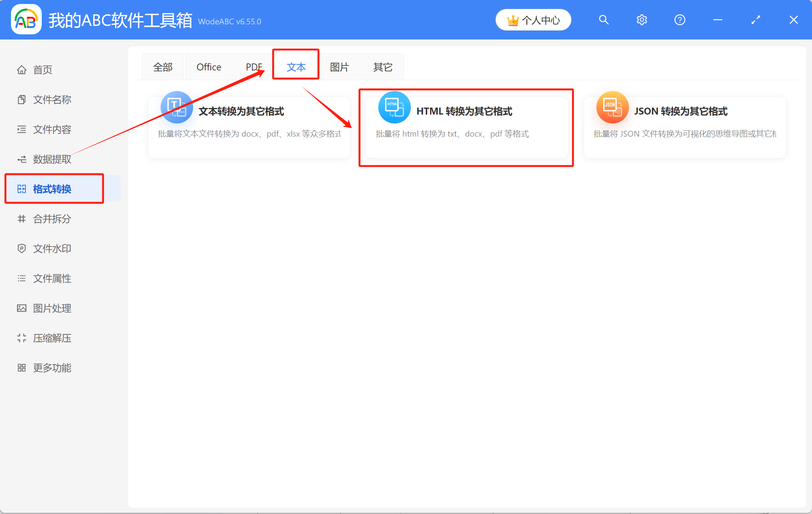This screenshot has width=812, height=514.
Task: Click the help question mark icon
Action: coord(680,20)
